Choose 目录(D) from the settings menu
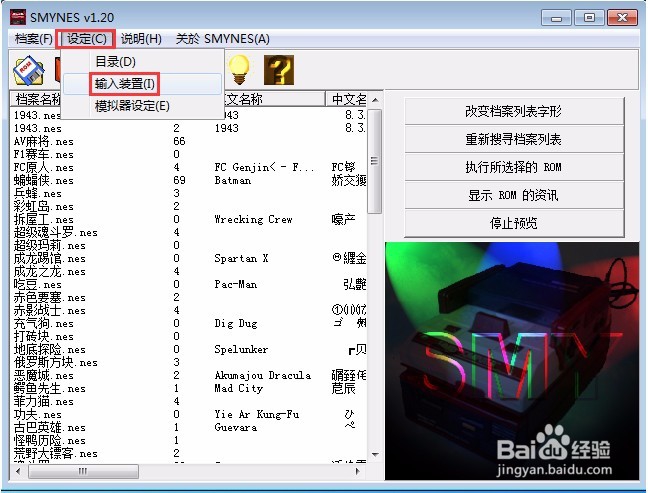The image size is (648, 493). (x=115, y=62)
